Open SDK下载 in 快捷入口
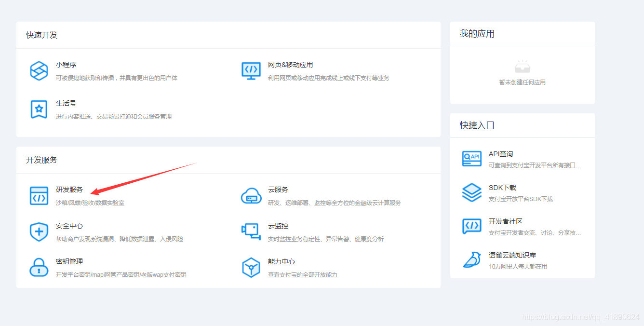Viewport: 644px width, 326px height. click(x=502, y=188)
